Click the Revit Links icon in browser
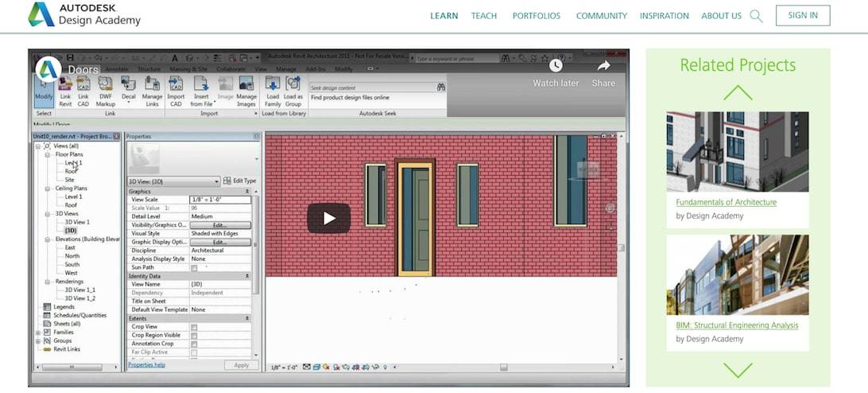The width and height of the screenshot is (868, 393). [x=47, y=349]
